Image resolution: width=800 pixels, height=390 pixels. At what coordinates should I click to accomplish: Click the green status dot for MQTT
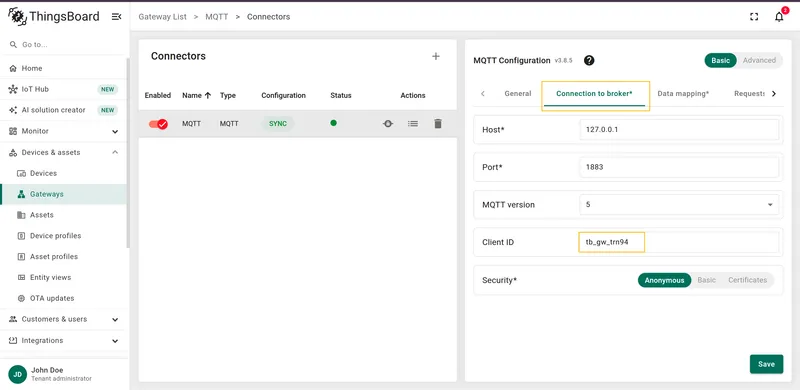coord(334,123)
